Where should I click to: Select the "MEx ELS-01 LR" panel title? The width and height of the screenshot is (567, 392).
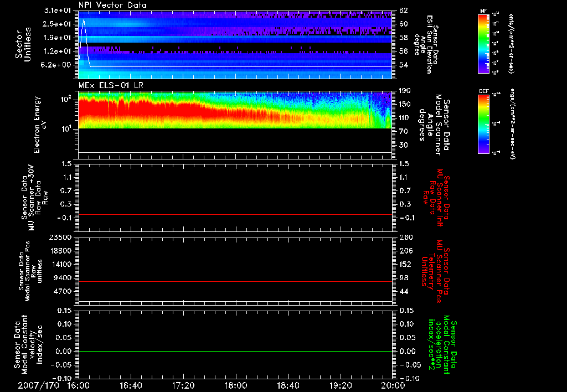tap(111, 85)
